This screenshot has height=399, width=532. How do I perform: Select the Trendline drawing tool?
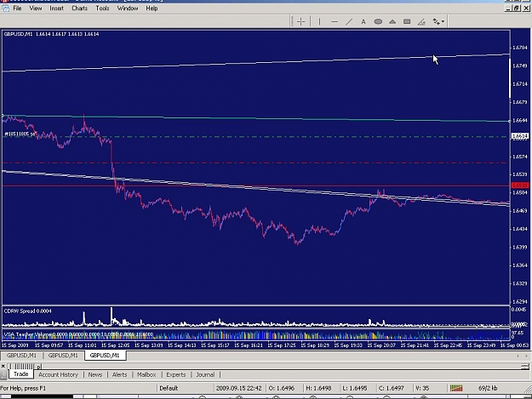[348, 22]
